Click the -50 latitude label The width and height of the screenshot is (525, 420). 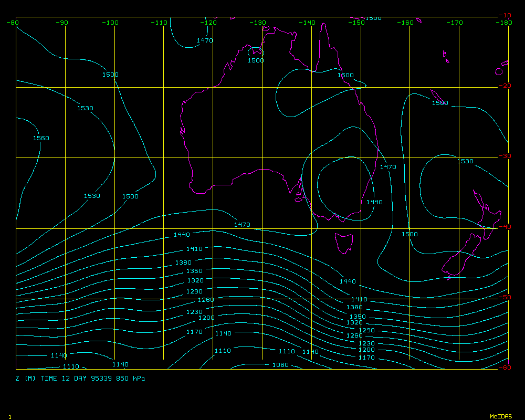pos(505,297)
